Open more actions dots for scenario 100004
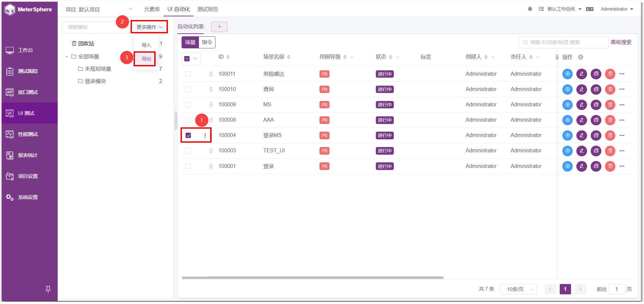This screenshot has width=644, height=304. [622, 135]
